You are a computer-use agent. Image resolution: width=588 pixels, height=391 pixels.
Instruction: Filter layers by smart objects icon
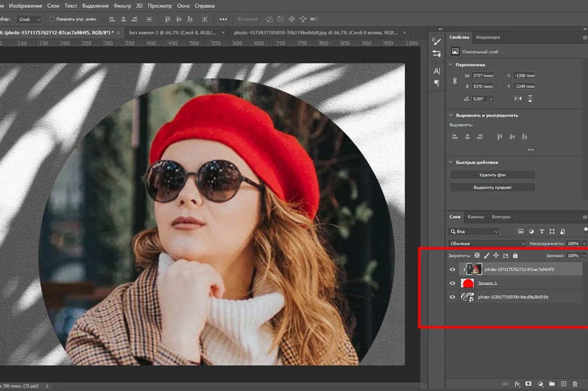tap(563, 231)
